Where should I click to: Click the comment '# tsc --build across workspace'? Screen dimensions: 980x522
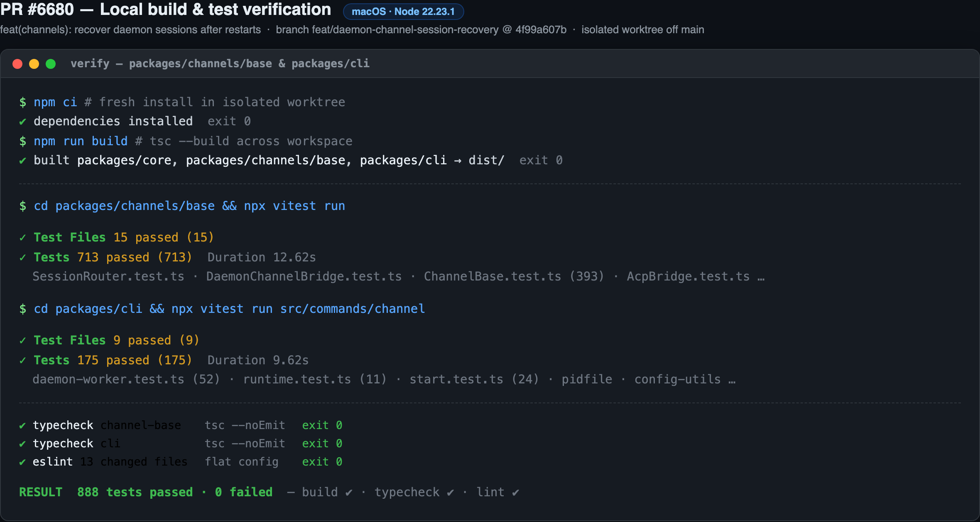pyautogui.click(x=244, y=141)
